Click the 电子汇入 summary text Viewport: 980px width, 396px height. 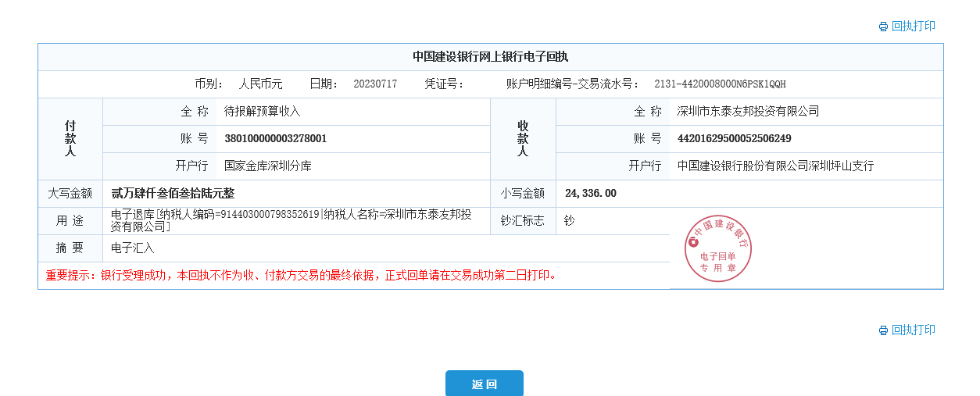133,248
